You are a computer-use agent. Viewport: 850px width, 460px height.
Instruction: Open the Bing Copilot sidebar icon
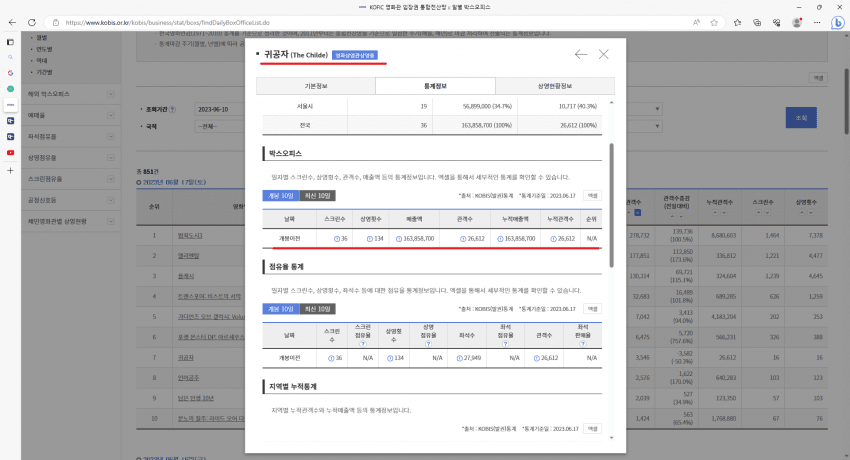click(x=838, y=23)
